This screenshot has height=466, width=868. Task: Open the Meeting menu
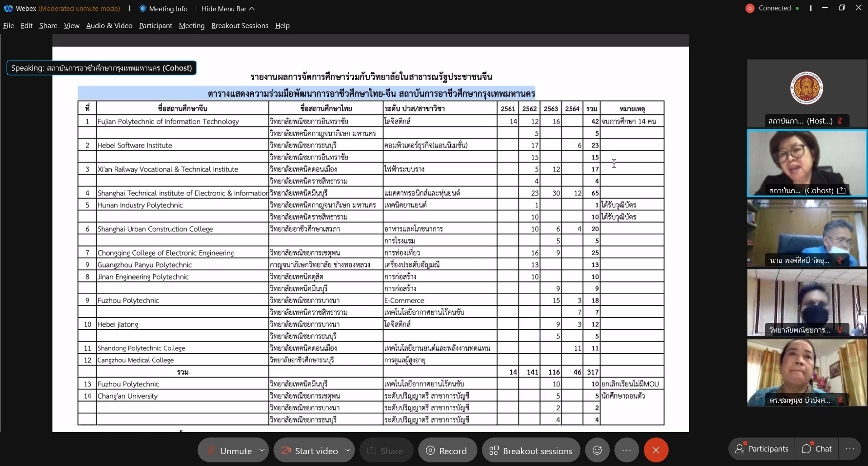point(192,26)
